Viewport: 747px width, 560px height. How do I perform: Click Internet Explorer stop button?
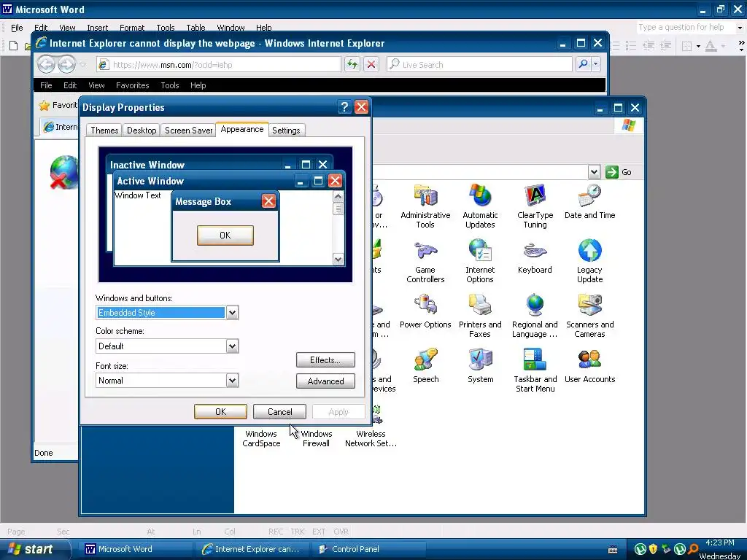click(x=371, y=64)
